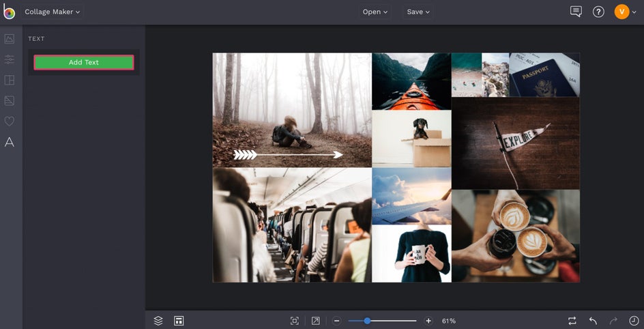
Task: Open the Patterns sidebar icon
Action: (x=10, y=100)
